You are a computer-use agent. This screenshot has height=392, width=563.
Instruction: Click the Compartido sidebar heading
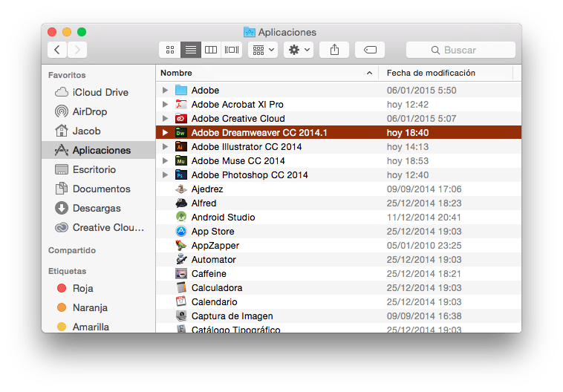72,250
